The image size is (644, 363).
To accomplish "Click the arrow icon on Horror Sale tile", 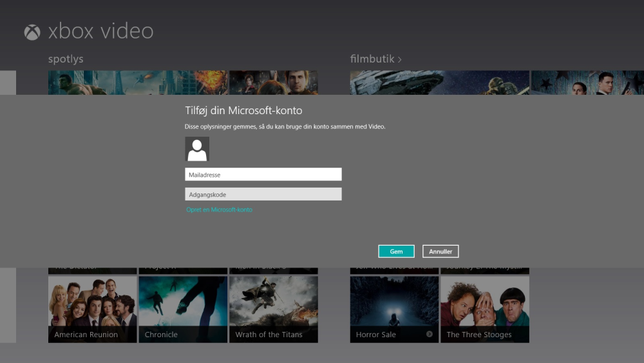I will coord(430,334).
